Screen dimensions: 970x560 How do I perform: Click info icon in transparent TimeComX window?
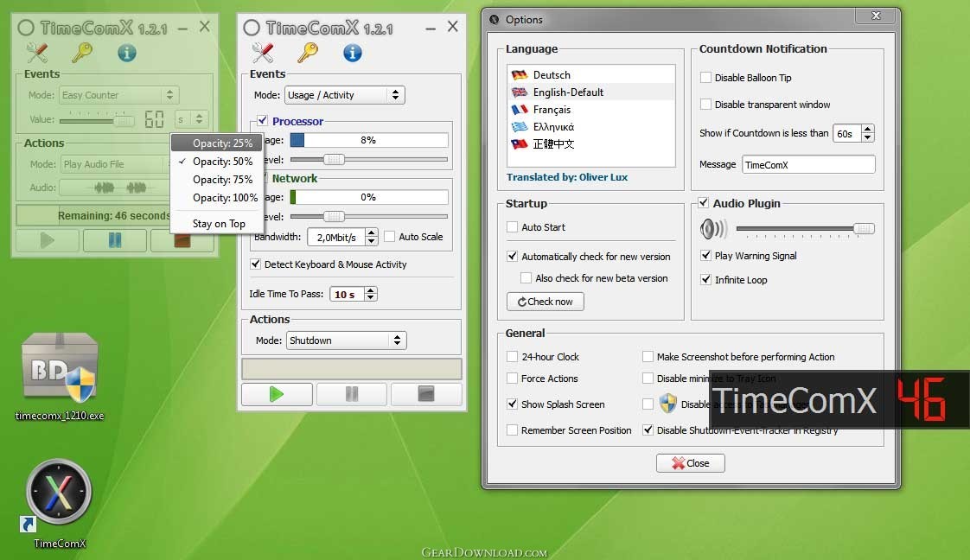click(127, 54)
